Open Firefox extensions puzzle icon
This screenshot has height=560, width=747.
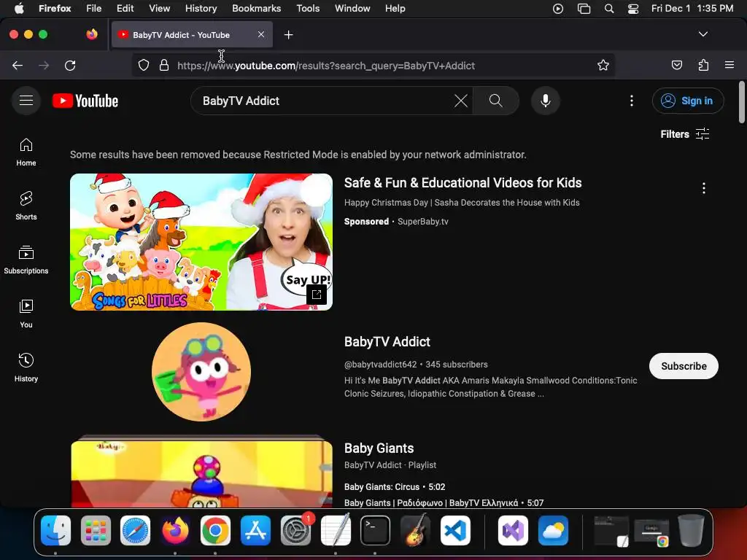(703, 65)
